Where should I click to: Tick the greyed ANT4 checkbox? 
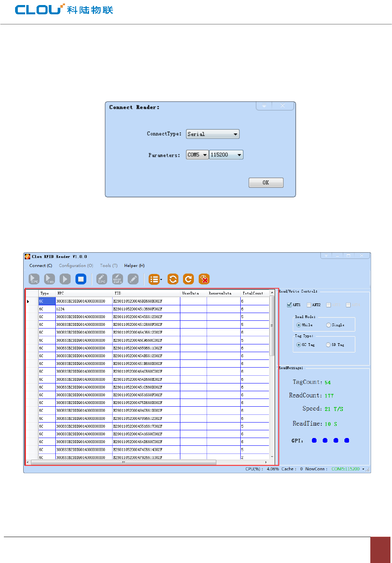(x=348, y=305)
